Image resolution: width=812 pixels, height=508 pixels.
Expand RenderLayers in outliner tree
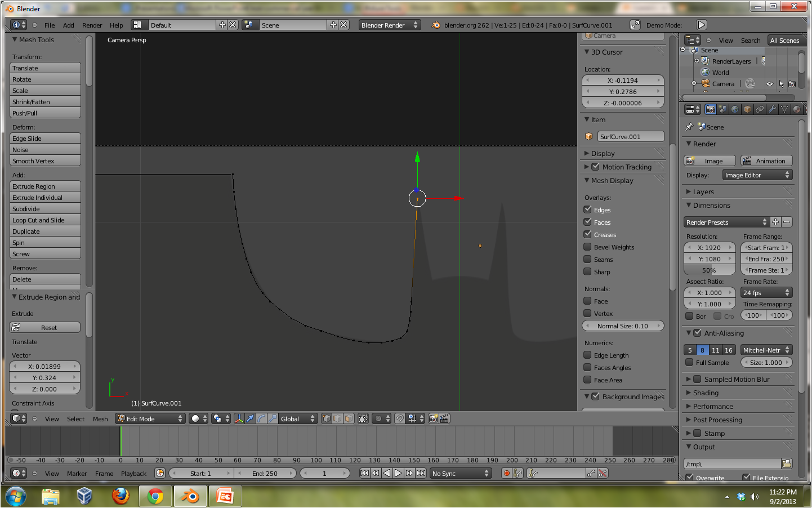[x=697, y=61]
